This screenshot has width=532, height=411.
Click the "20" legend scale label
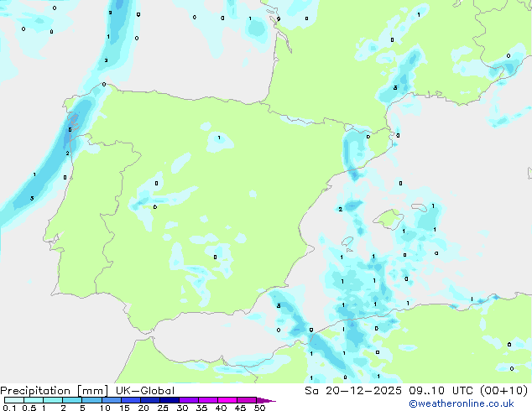point(143,408)
